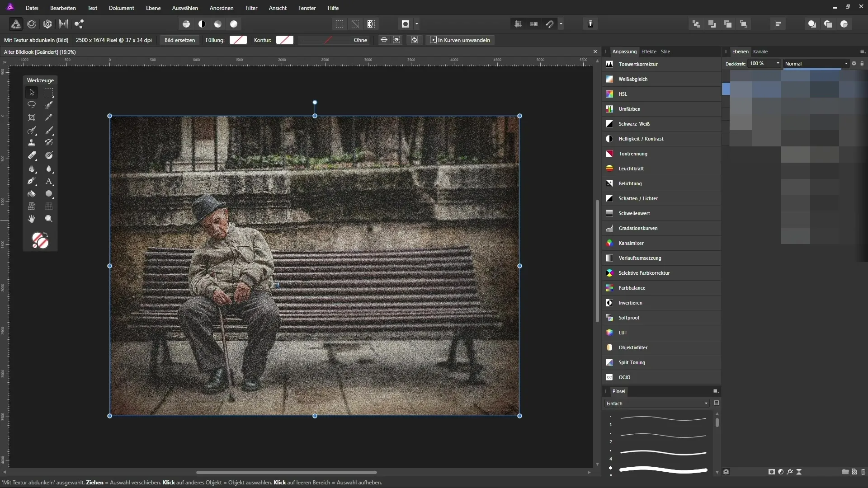Toggle the grid display toolbar icon
The height and width of the screenshot is (488, 868).
coord(518,24)
